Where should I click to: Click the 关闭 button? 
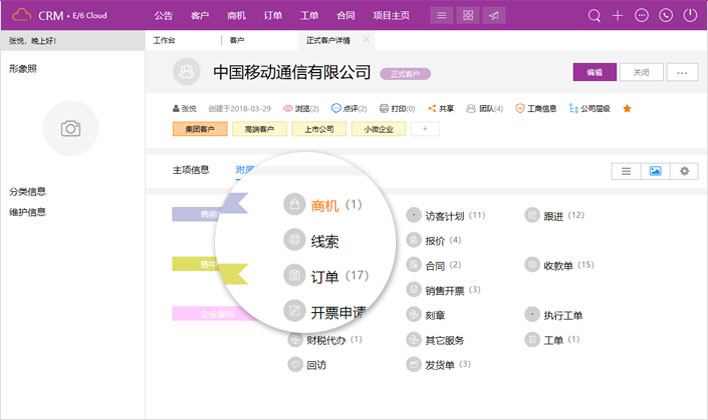tap(642, 72)
